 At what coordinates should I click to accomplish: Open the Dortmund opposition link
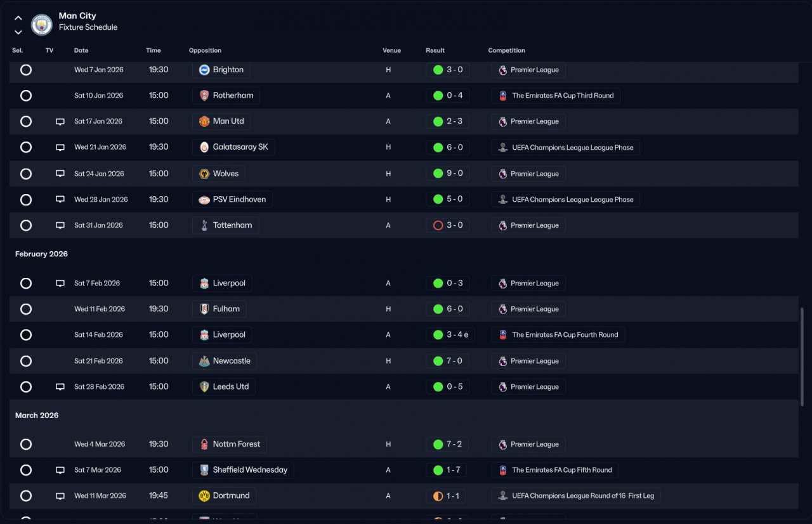tap(225, 496)
